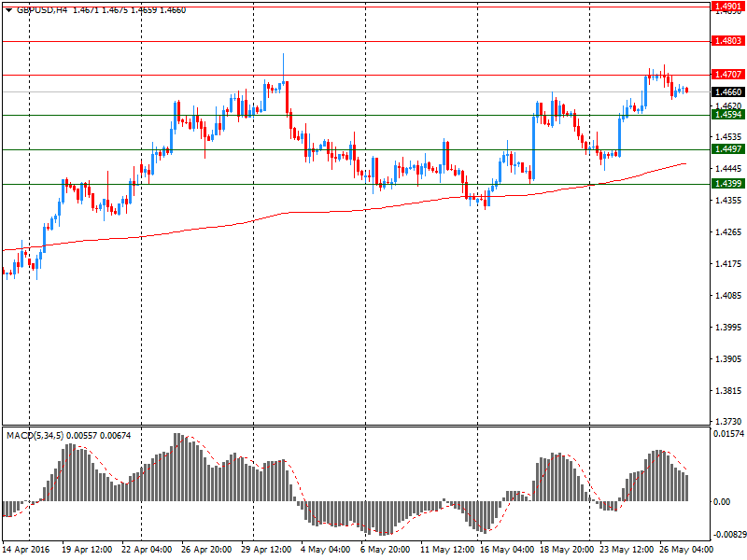Open the GBPUSD,H4 chart dropdown triangle
The width and height of the screenshot is (747, 560).
(8, 10)
